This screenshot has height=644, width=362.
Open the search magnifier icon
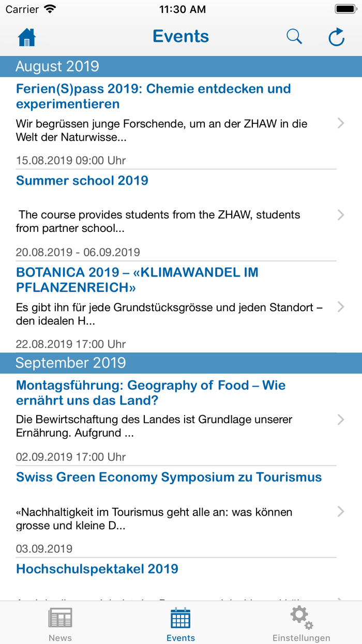pos(294,37)
